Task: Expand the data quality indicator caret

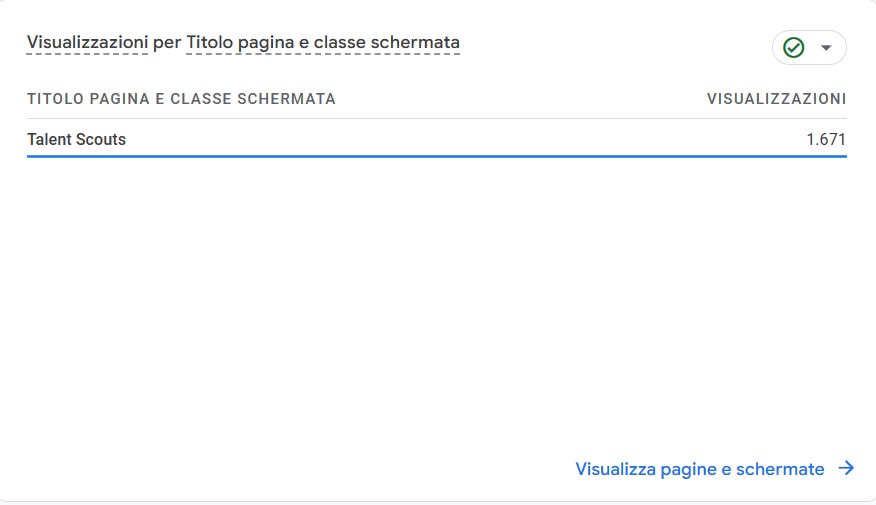Action: click(x=826, y=48)
